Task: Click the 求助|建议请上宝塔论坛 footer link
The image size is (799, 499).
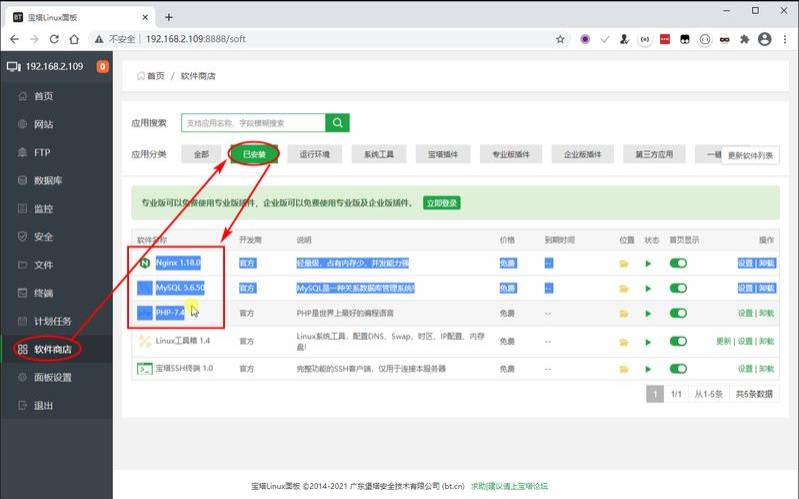Action: [509, 486]
